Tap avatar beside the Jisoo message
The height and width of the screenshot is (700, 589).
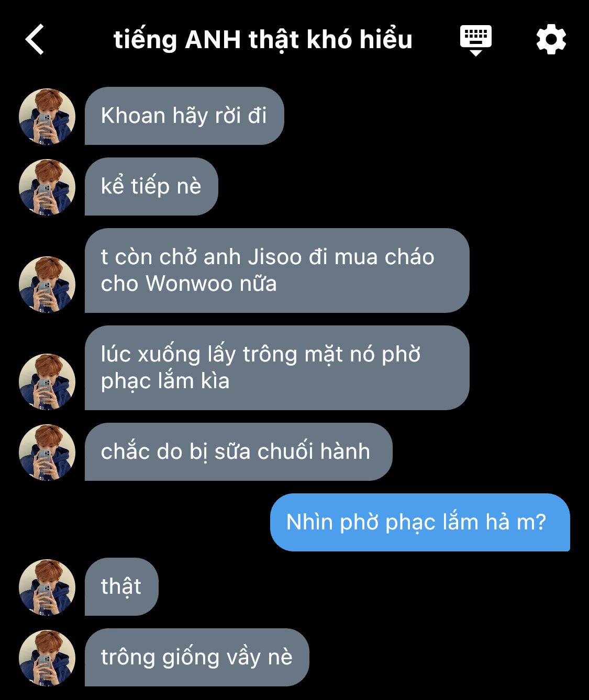[x=47, y=284]
